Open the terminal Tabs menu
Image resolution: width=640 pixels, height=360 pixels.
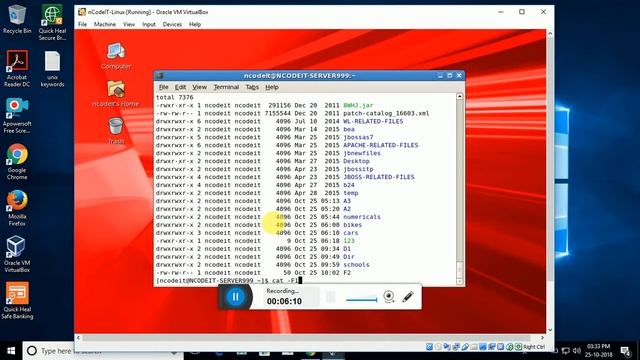point(252,87)
